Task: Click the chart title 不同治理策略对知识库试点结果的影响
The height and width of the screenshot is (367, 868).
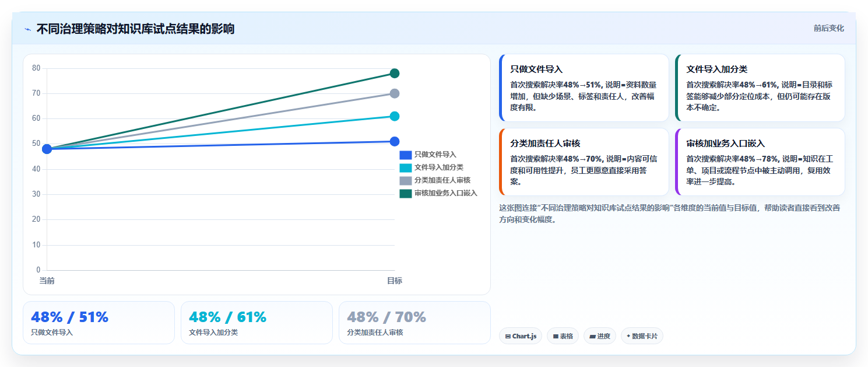Action: (135, 29)
